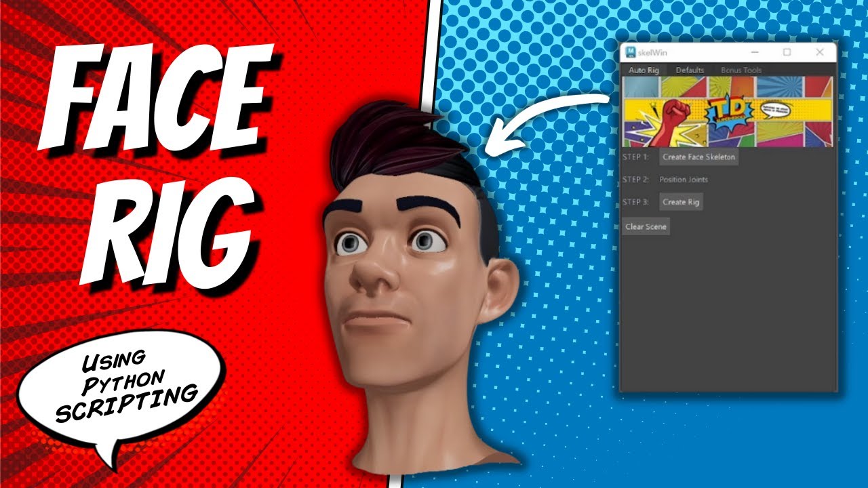Click the Clear Scene button
Screen dimensions: 868x488
pyautogui.click(x=646, y=226)
